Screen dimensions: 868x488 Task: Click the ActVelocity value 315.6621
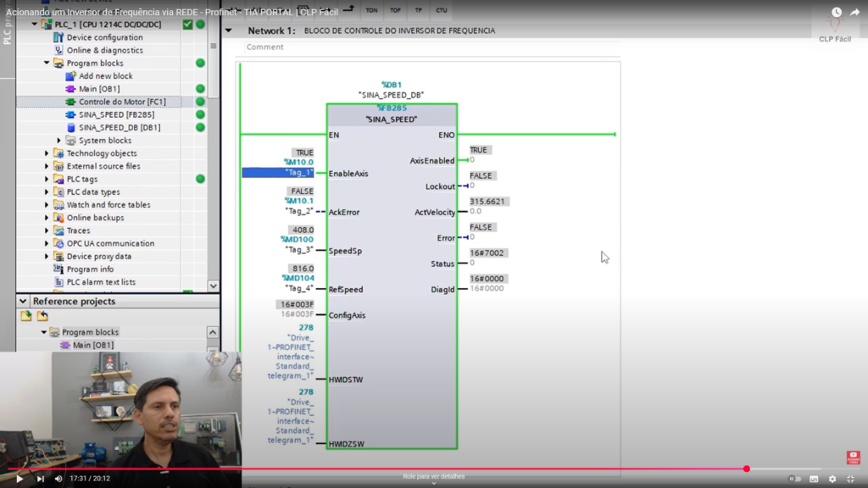pos(487,202)
